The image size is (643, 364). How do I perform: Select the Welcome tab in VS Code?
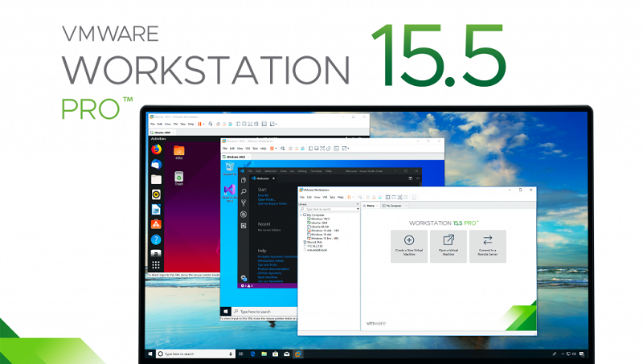pyautogui.click(x=263, y=178)
